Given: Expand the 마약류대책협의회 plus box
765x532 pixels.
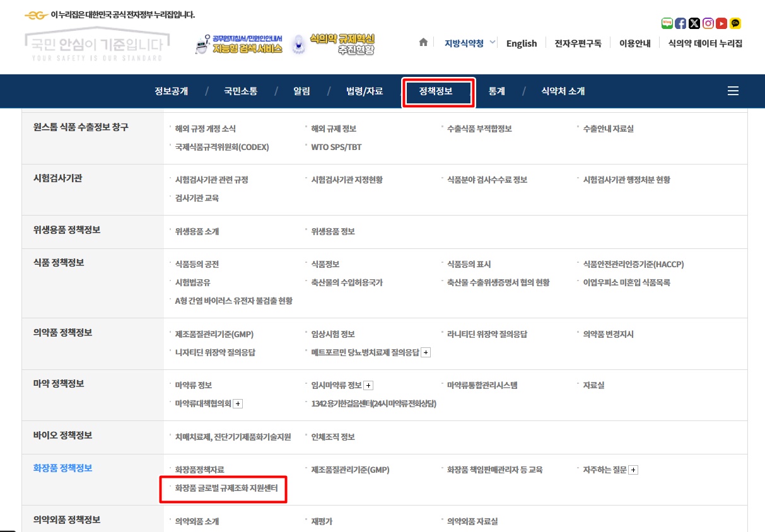Looking at the screenshot, I should pyautogui.click(x=238, y=403).
